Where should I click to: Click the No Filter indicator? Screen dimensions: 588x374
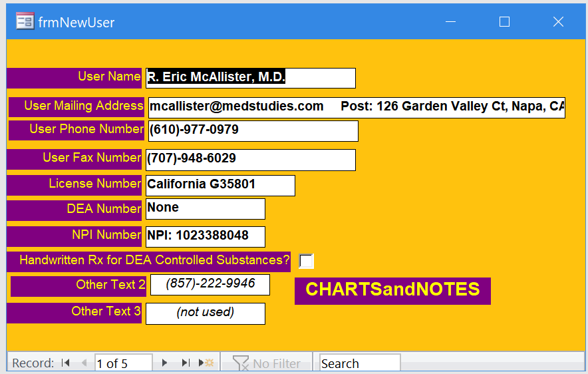click(266, 363)
